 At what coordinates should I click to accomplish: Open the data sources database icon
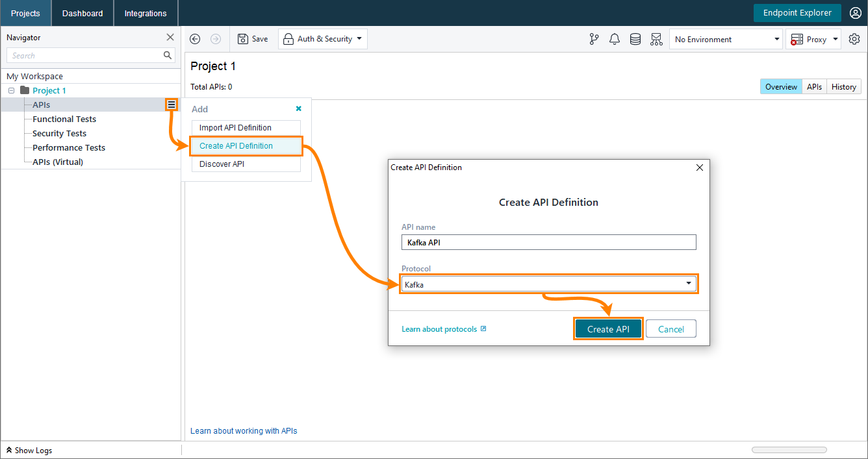tap(635, 39)
